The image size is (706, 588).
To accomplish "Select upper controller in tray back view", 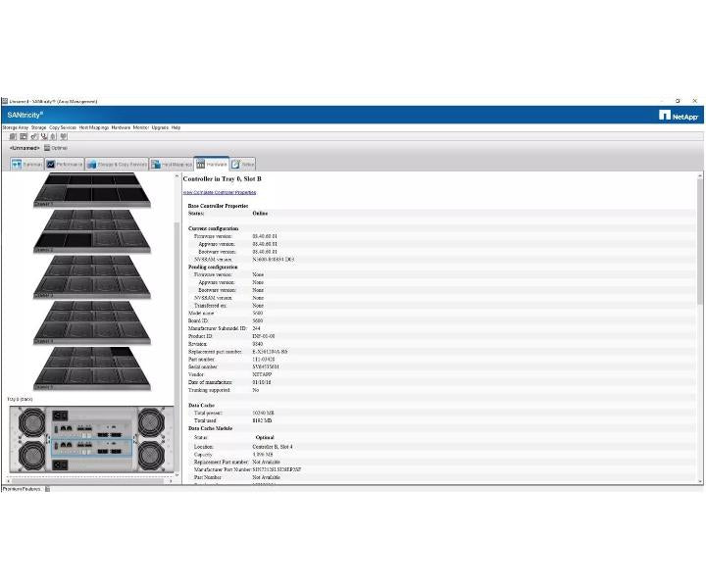I will coord(91,429).
